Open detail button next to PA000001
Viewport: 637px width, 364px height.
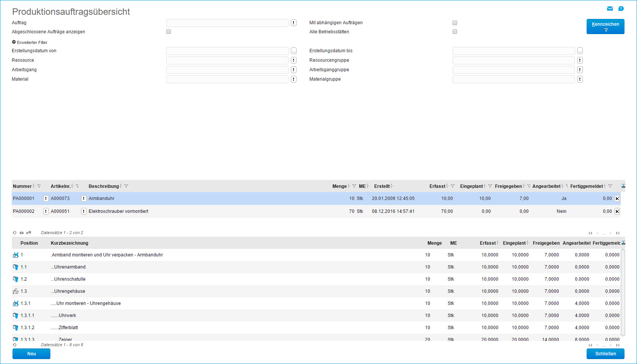[46, 198]
